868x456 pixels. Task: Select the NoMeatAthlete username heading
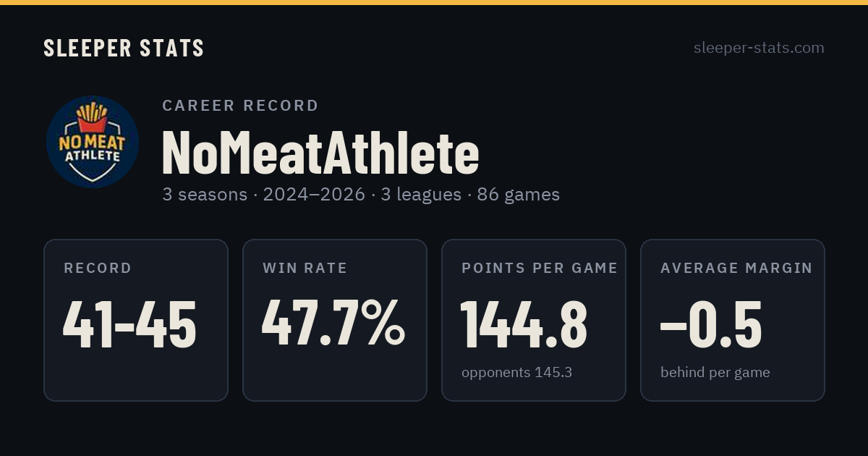coord(320,153)
